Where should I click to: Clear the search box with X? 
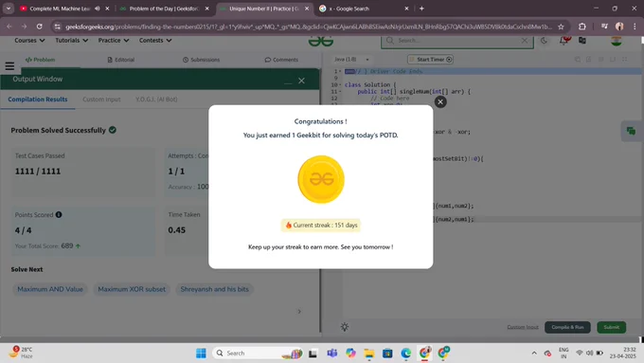pyautogui.click(x=525, y=41)
